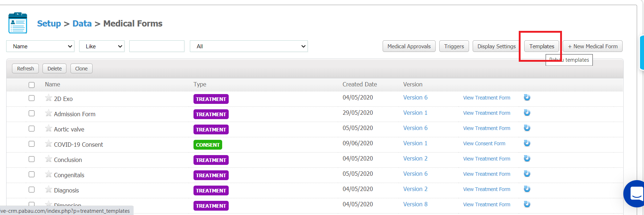Star the Aortic valve form
The image size is (644, 215).
pos(48,128)
